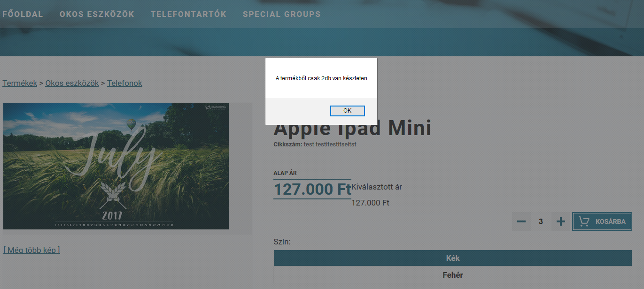
Task: Open the Telefontartók menu item
Action: point(188,14)
